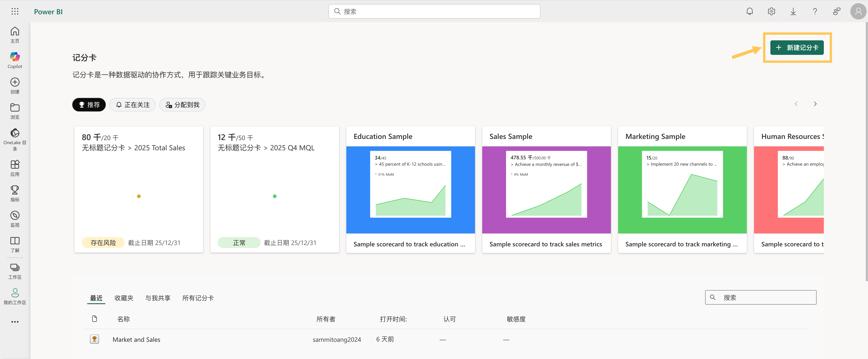Image resolution: width=868 pixels, height=359 pixels.
Task: Click the OneLake catalog icon
Action: [x=15, y=133]
